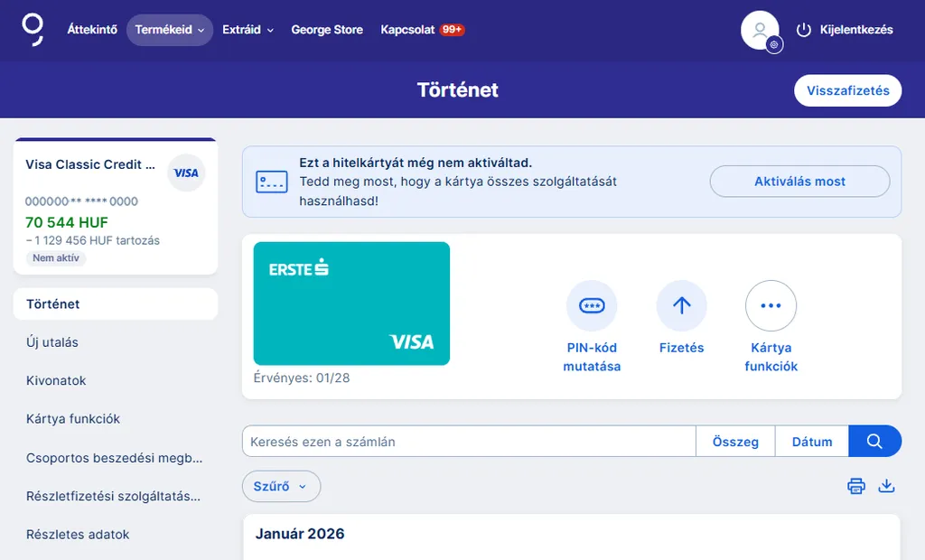Viewport: 925px width, 560px height.
Task: Download the transaction list
Action: click(886, 486)
